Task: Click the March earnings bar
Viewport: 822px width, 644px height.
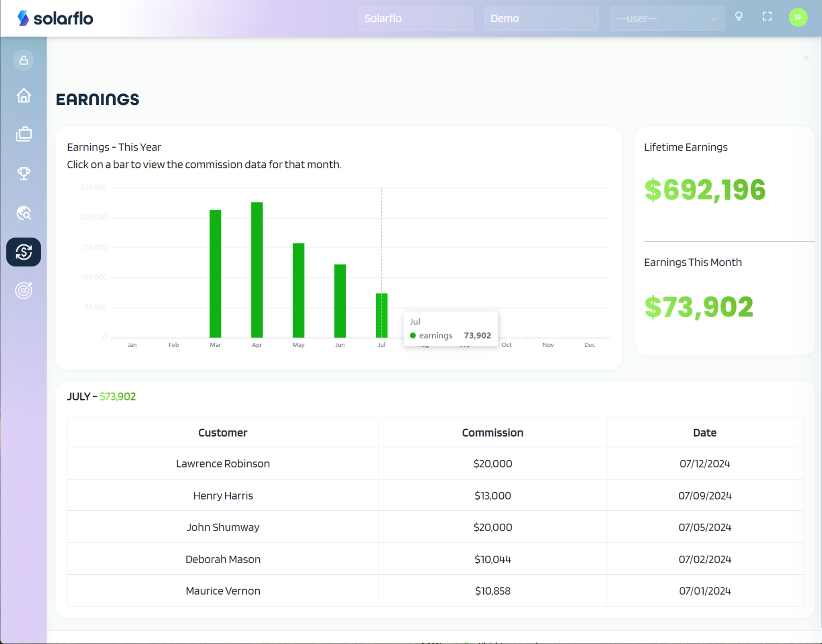Action: click(x=215, y=274)
